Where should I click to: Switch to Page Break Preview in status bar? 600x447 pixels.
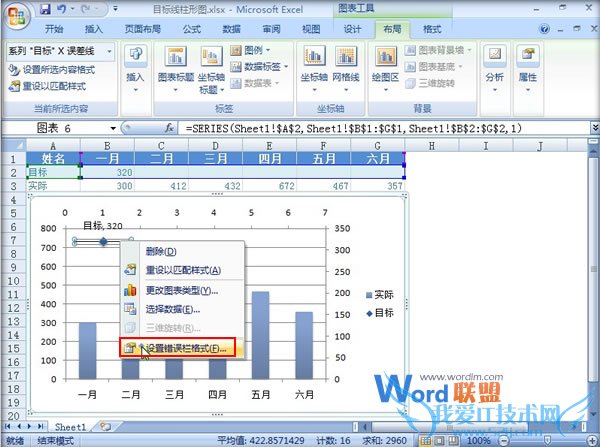453,441
